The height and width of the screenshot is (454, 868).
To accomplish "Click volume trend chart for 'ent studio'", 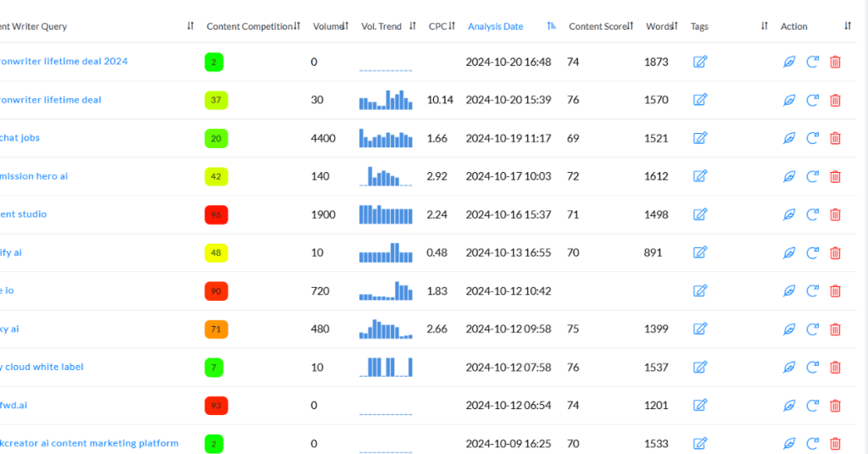I will [x=386, y=214].
